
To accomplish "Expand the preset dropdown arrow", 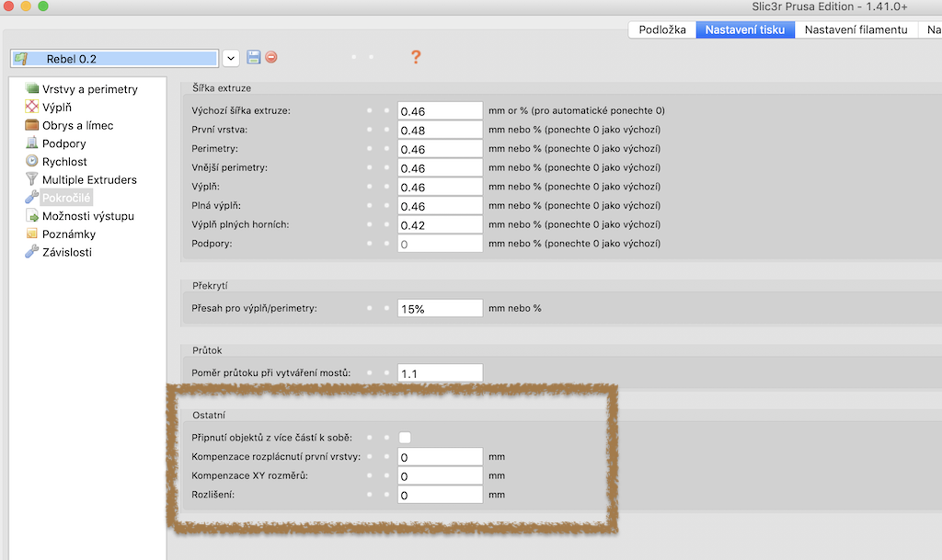I will tap(231, 58).
